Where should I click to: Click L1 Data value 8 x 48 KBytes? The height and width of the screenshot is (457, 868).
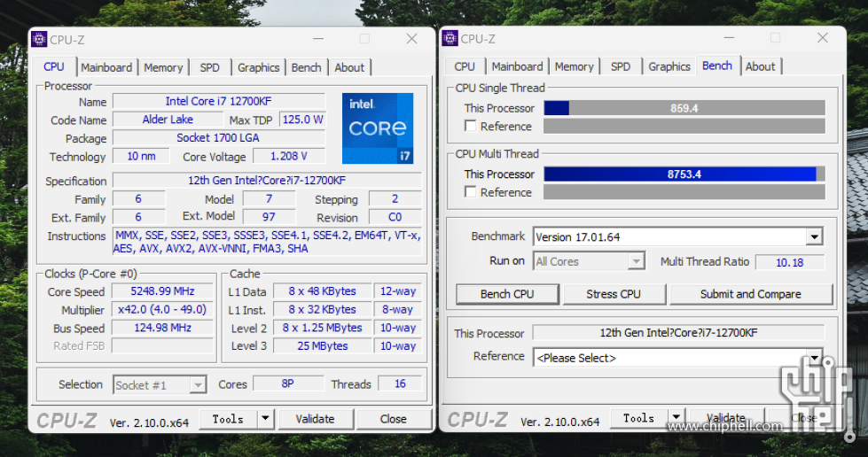coord(323,291)
